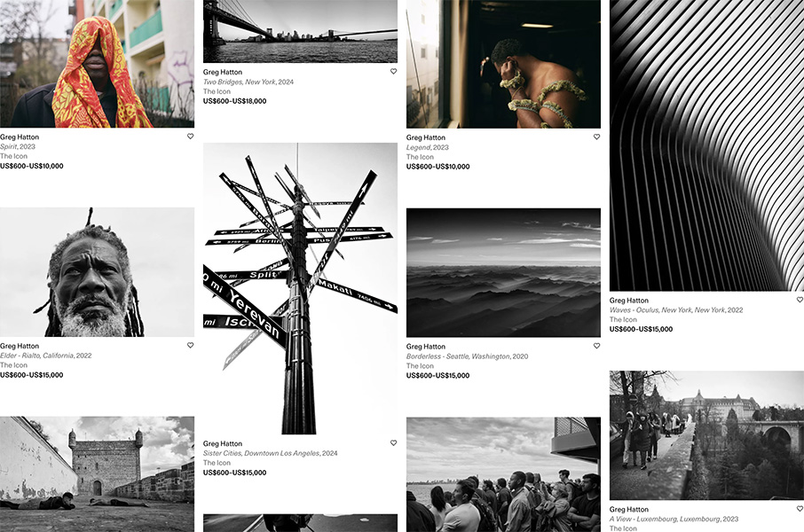Favorite A View - Luxembourg artwork
The image size is (804, 532).
point(800,509)
